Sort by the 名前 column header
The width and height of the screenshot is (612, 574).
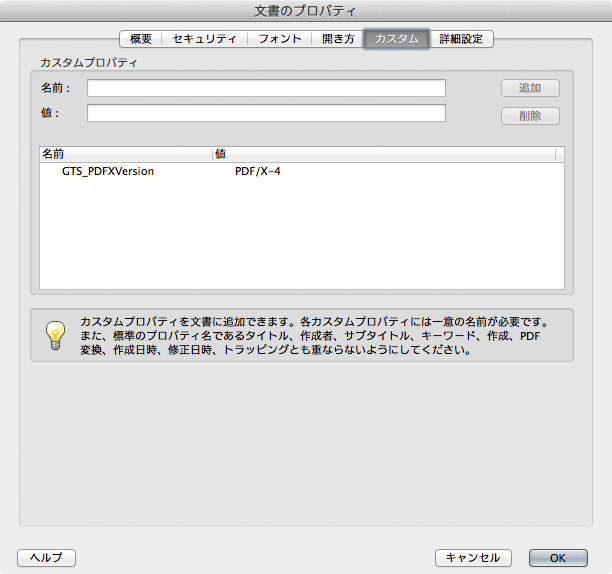pyautogui.click(x=125, y=154)
